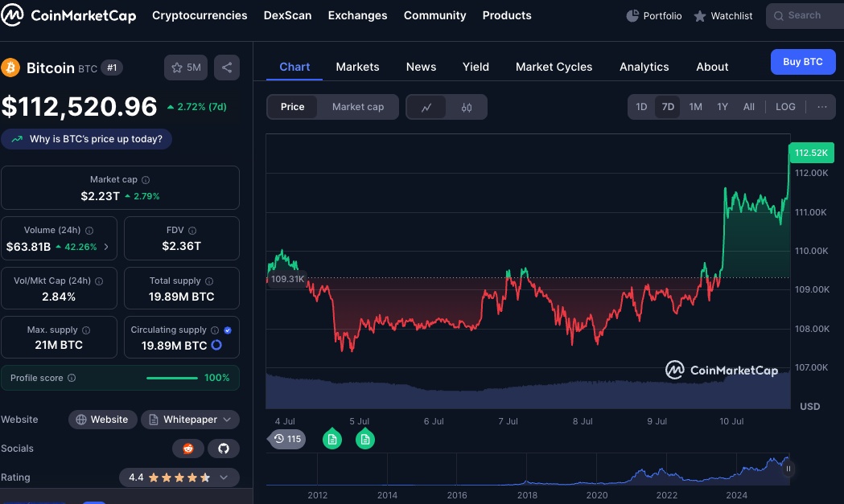Switch to the Yield tab
The image size is (844, 504).
[476, 67]
